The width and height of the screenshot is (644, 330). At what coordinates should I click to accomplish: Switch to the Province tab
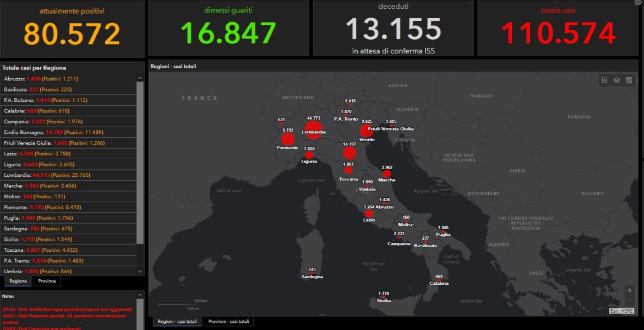pyautogui.click(x=47, y=281)
